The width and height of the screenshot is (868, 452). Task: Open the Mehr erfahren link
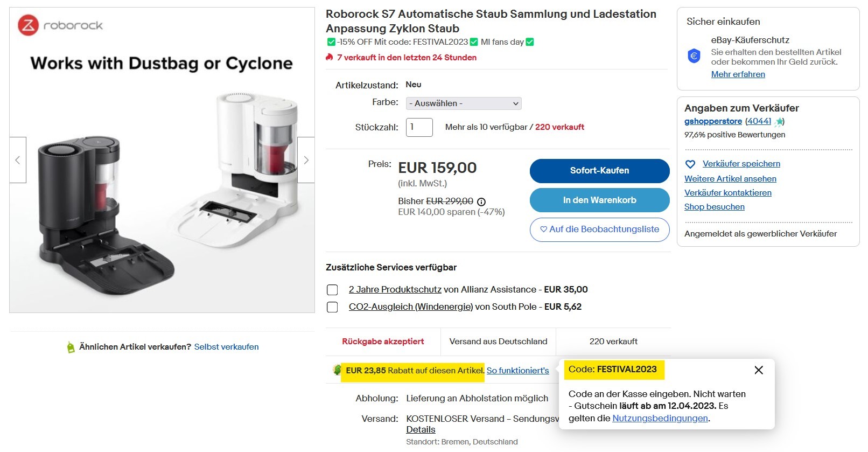[738, 74]
